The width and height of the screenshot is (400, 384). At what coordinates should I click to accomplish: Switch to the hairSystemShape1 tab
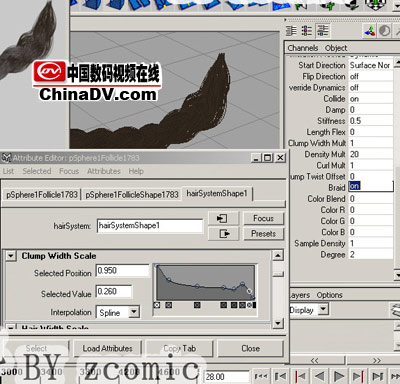pyautogui.click(x=217, y=193)
